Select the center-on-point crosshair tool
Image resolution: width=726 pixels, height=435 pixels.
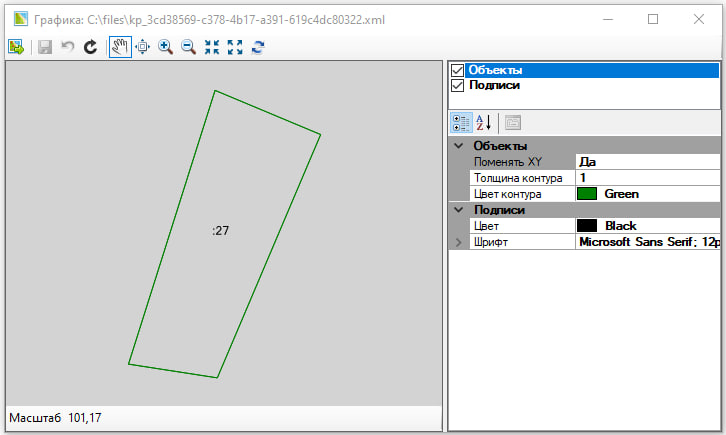(x=143, y=47)
